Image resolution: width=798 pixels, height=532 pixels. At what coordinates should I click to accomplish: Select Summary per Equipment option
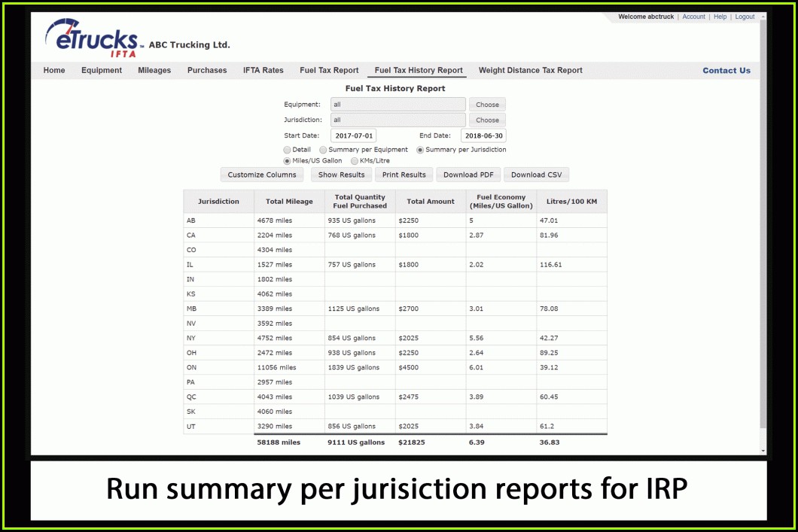coord(324,150)
